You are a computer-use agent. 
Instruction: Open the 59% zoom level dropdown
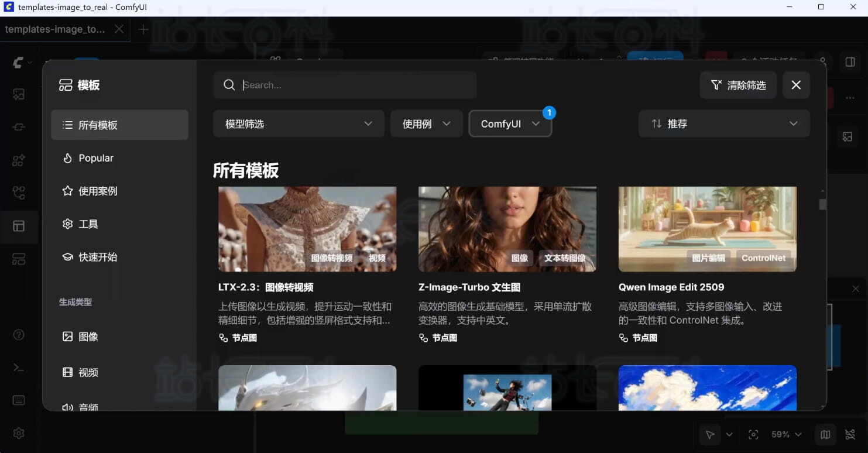coord(786,435)
